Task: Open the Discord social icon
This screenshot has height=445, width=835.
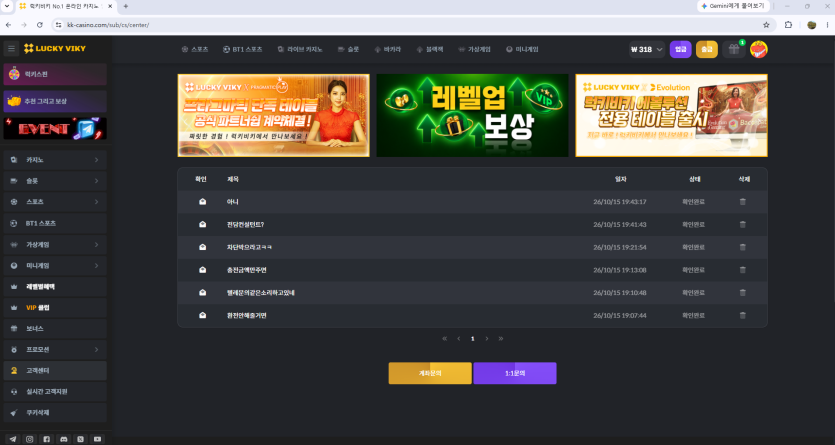Action: [64, 439]
